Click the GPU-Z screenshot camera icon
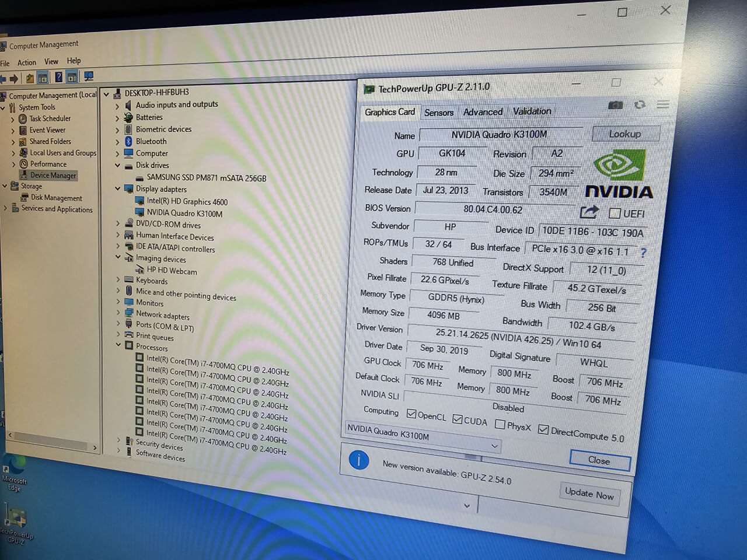Viewport: 747px width, 560px height. tap(615, 105)
